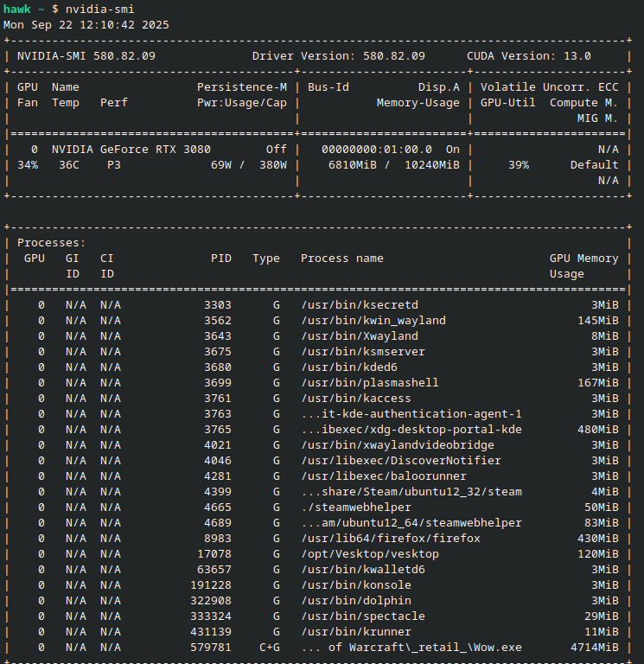The height and width of the screenshot is (664, 644).
Task: Click the PID '333324' of spectacle
Action: pyautogui.click(x=211, y=616)
